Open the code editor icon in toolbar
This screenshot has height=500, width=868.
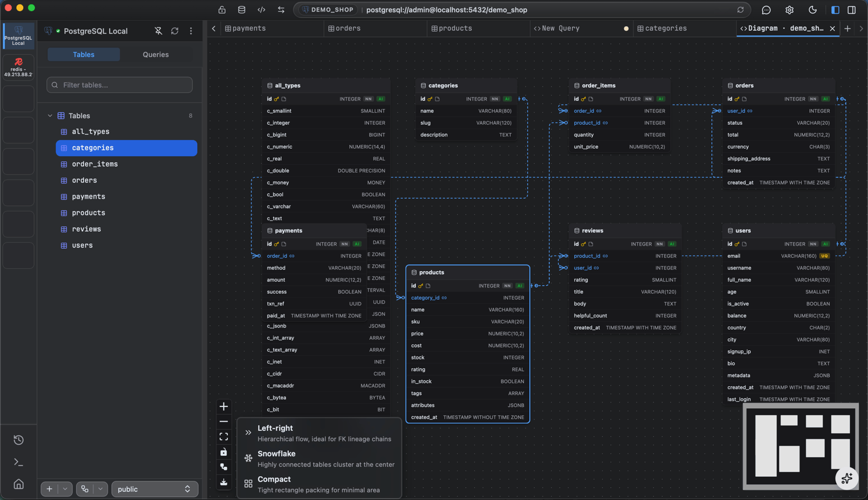point(261,10)
